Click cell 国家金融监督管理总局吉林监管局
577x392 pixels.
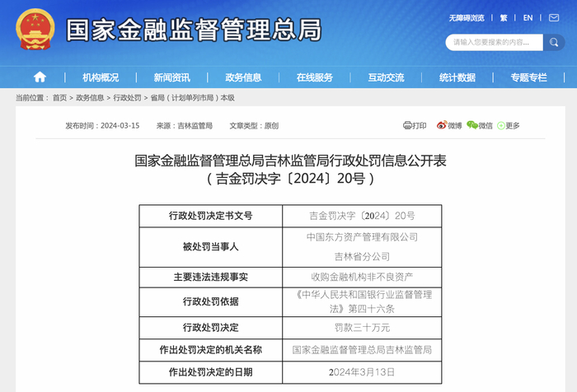(362, 350)
